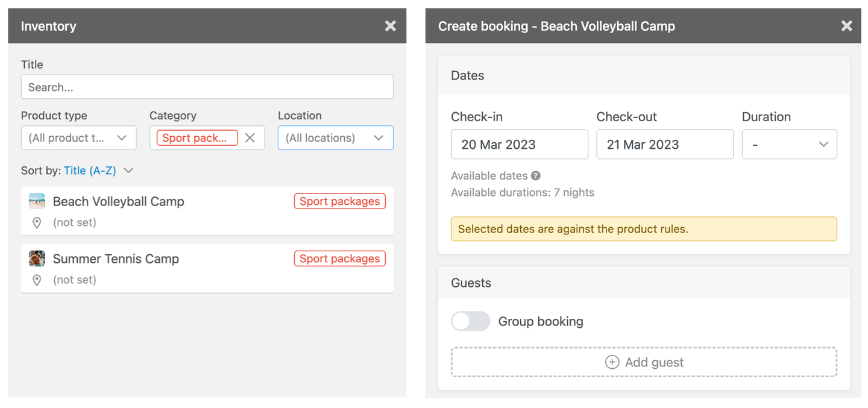Screen dimensions: 868x408
Task: Select the Summer Tennis Camp item
Action: pyautogui.click(x=207, y=268)
